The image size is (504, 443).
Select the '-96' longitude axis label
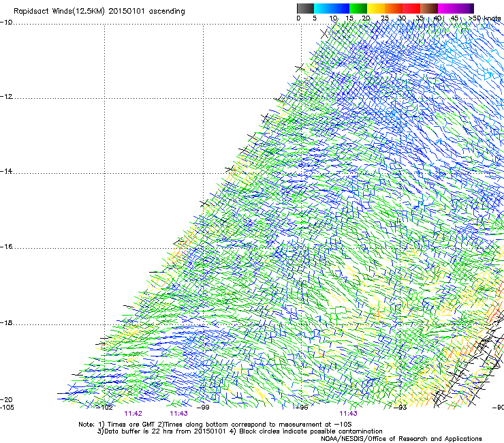pos(302,408)
